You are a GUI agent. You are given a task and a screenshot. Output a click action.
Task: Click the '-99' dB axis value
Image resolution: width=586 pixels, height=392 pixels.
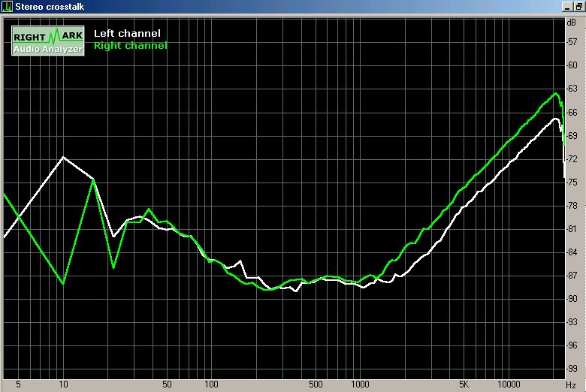pyautogui.click(x=572, y=369)
